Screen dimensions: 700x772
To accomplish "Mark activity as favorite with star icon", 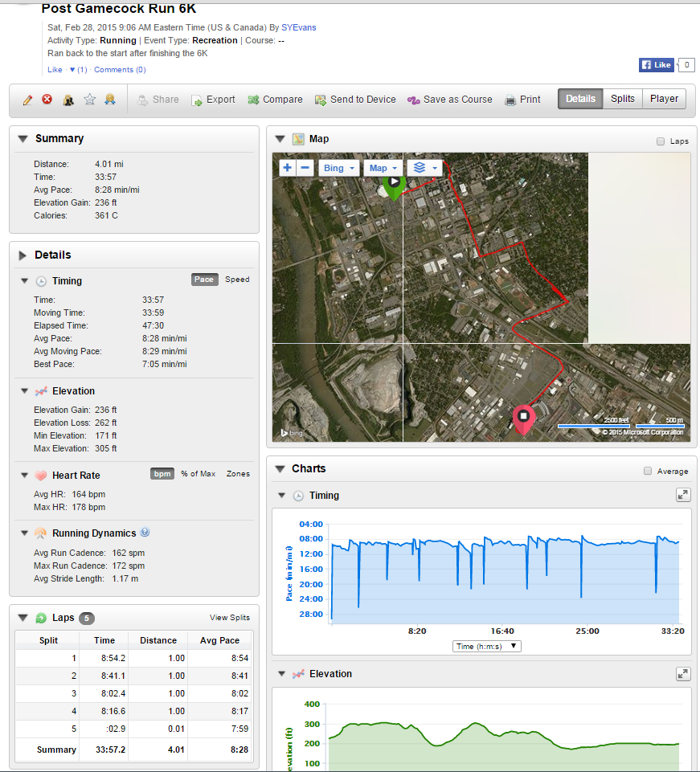I will [x=90, y=100].
